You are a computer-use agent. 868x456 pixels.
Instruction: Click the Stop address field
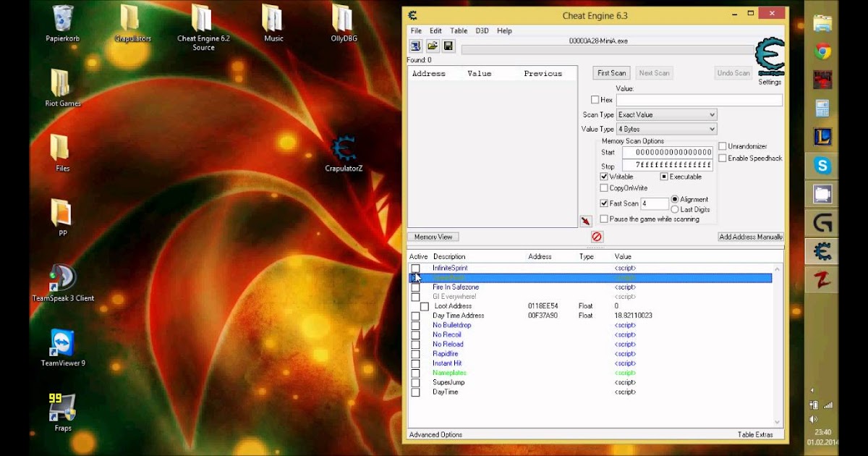(668, 165)
